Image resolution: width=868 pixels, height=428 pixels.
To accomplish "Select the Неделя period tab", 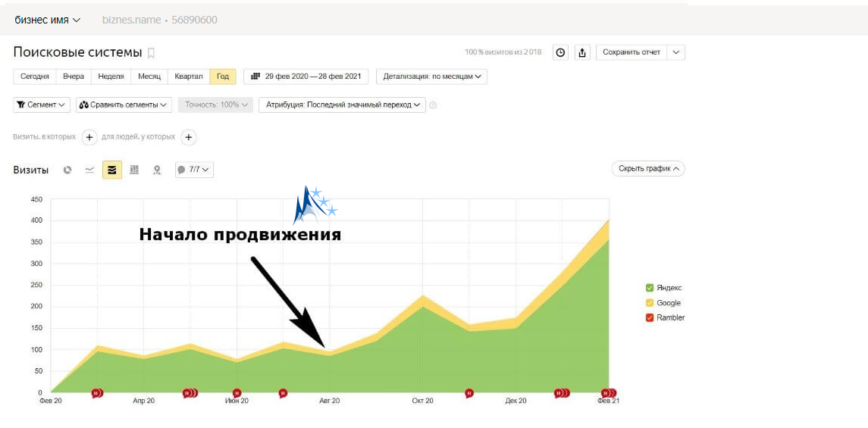I will (x=111, y=77).
